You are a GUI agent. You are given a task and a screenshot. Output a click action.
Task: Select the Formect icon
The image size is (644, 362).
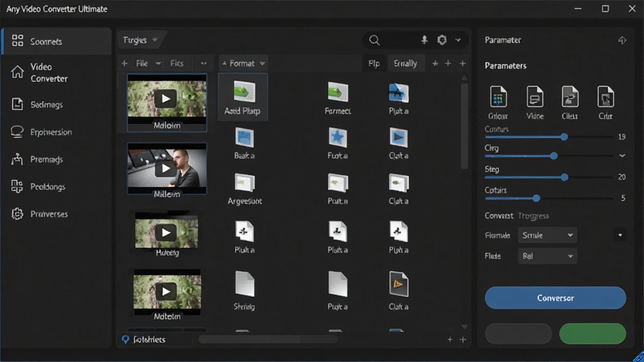(338, 97)
